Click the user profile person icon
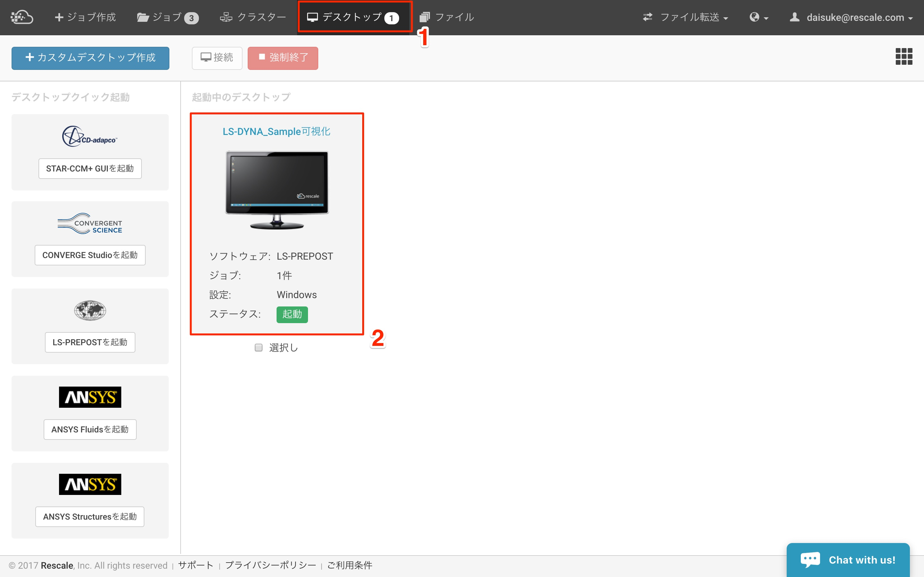 pos(795,17)
